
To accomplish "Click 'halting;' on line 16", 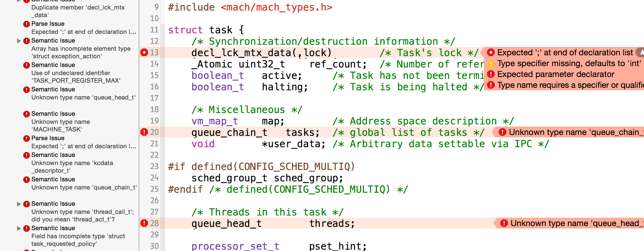I will [285, 87].
